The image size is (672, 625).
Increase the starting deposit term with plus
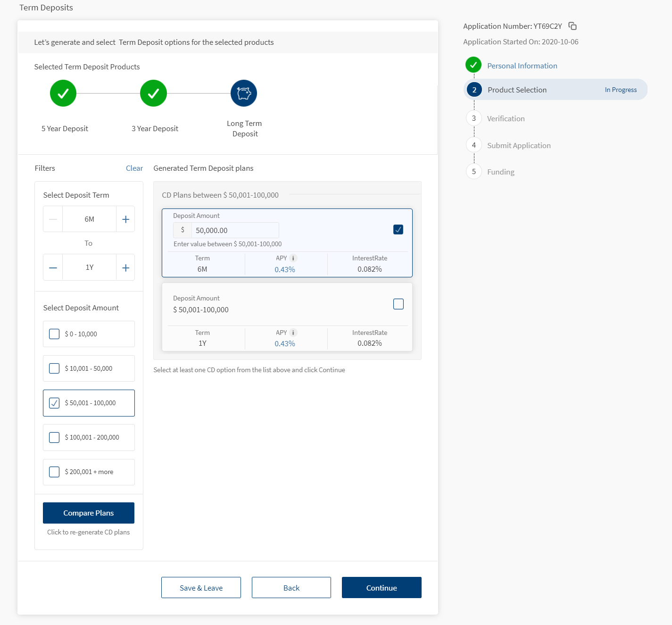125,219
